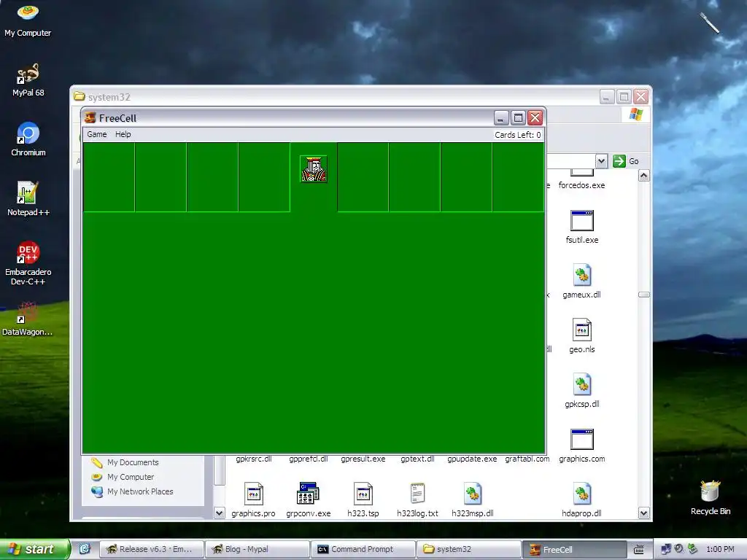Screen dimensions: 747x560
Task: Open Embarcadero Dev-C++ desktop shortcut
Action: click(28, 263)
